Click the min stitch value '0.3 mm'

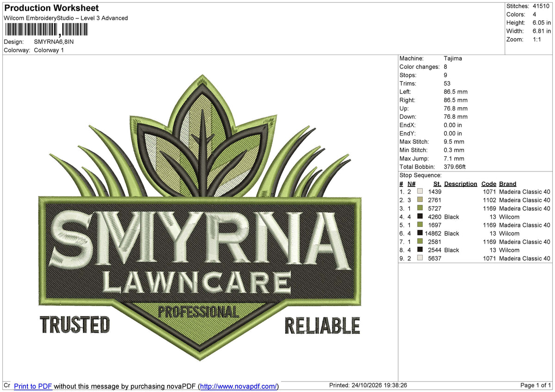[x=454, y=150]
